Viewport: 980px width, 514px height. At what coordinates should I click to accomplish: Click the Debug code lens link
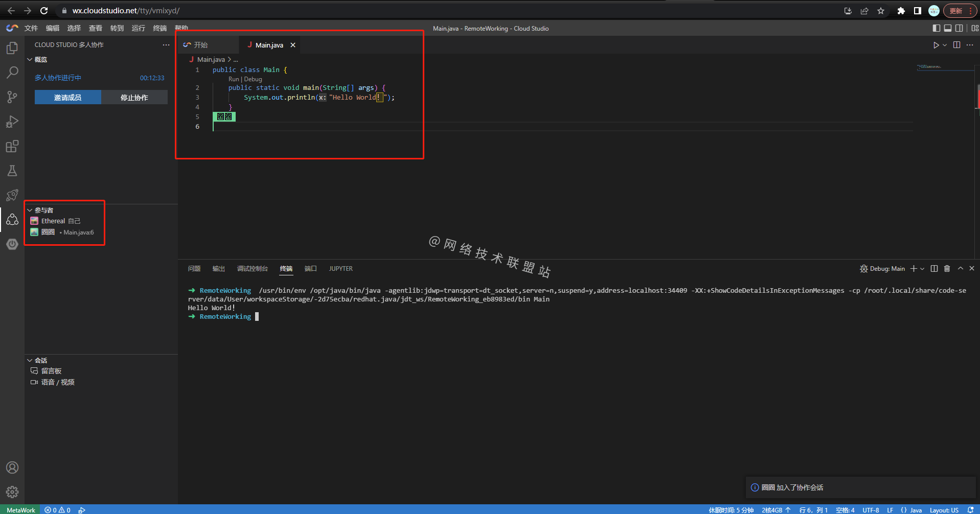253,79
